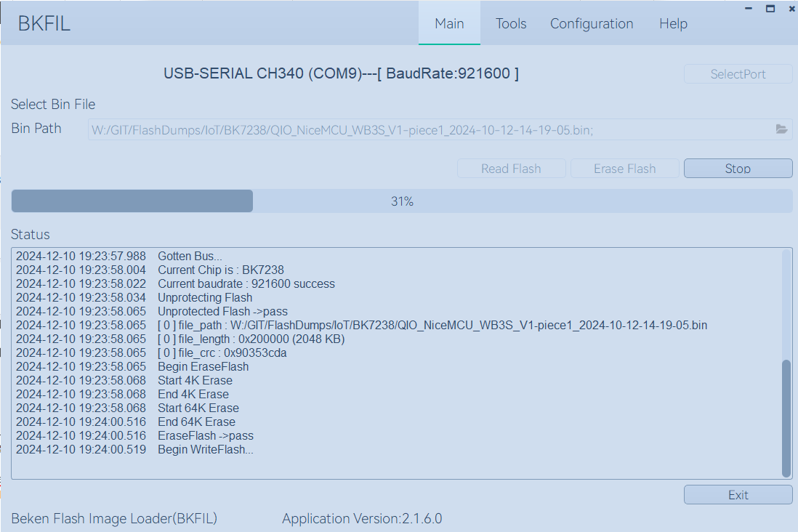Click the Read Flash button

(511, 169)
